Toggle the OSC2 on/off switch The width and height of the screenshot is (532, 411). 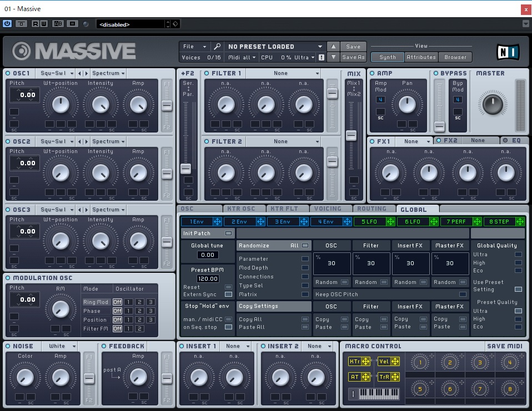[x=8, y=141]
